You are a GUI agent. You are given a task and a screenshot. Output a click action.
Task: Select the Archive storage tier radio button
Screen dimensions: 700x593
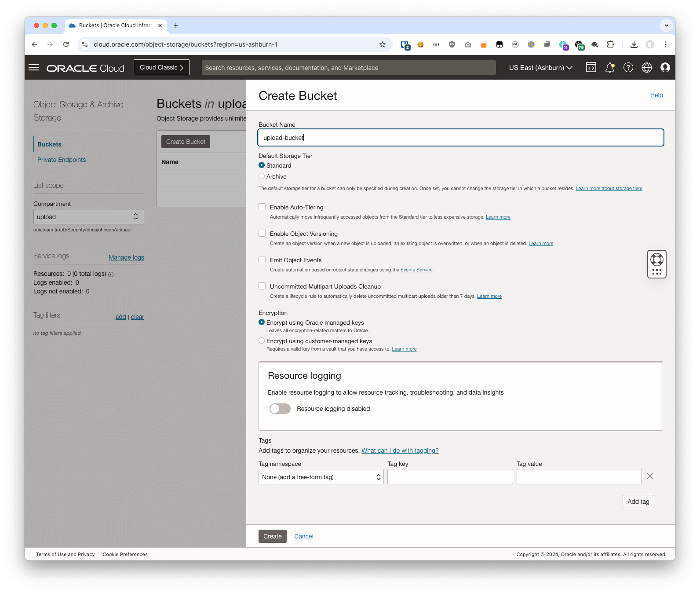click(x=262, y=176)
